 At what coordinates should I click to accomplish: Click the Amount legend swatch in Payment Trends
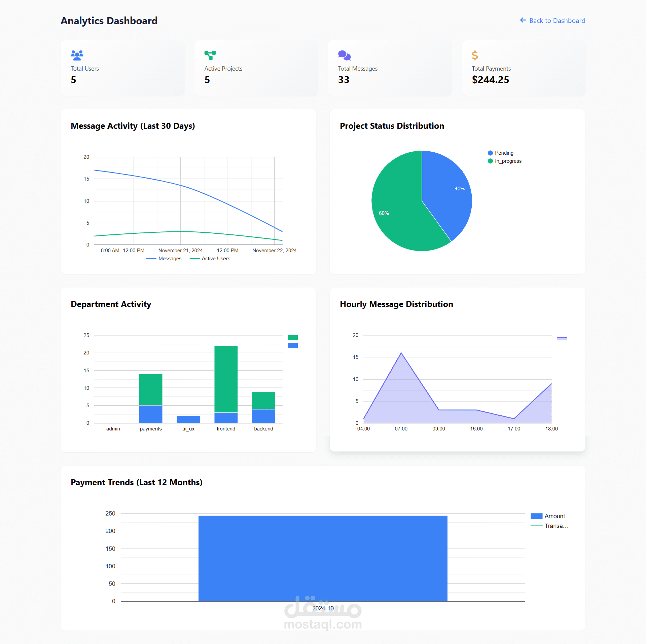536,516
